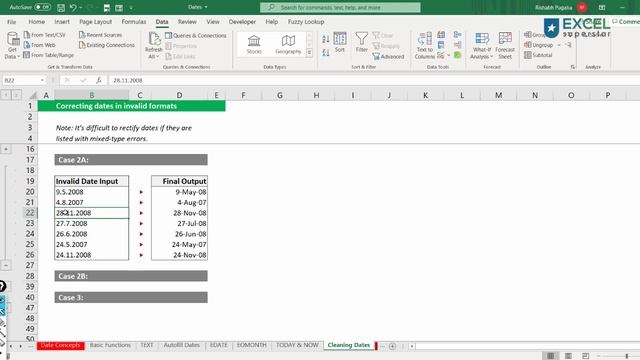Open Existing Connections

click(x=107, y=45)
